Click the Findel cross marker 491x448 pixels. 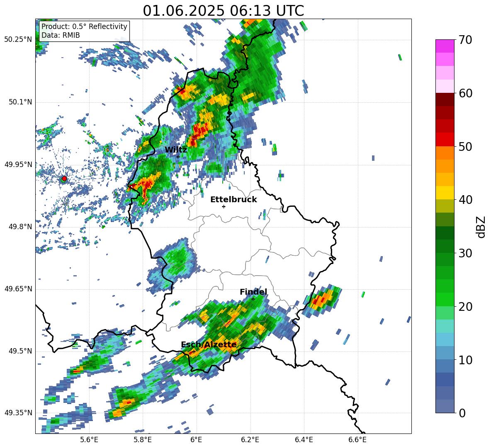coord(253,299)
